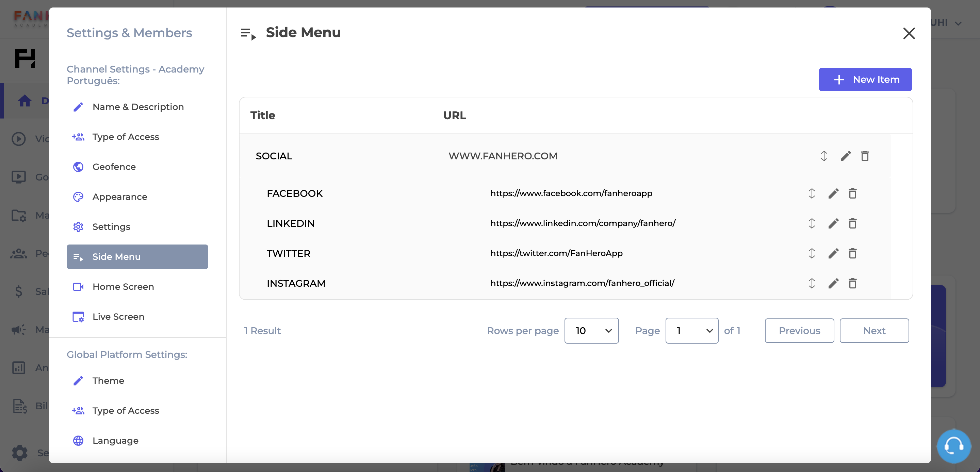
Task: Edit the INSTAGRAM item with pencil
Action: tap(833, 283)
